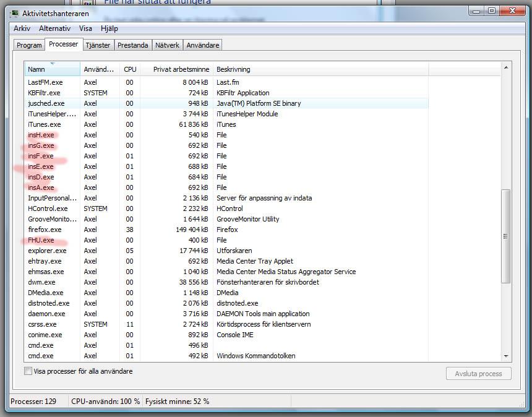The width and height of the screenshot is (532, 417).
Task: Enable 'Visa processer för alla användare' checkbox
Action: [x=28, y=371]
